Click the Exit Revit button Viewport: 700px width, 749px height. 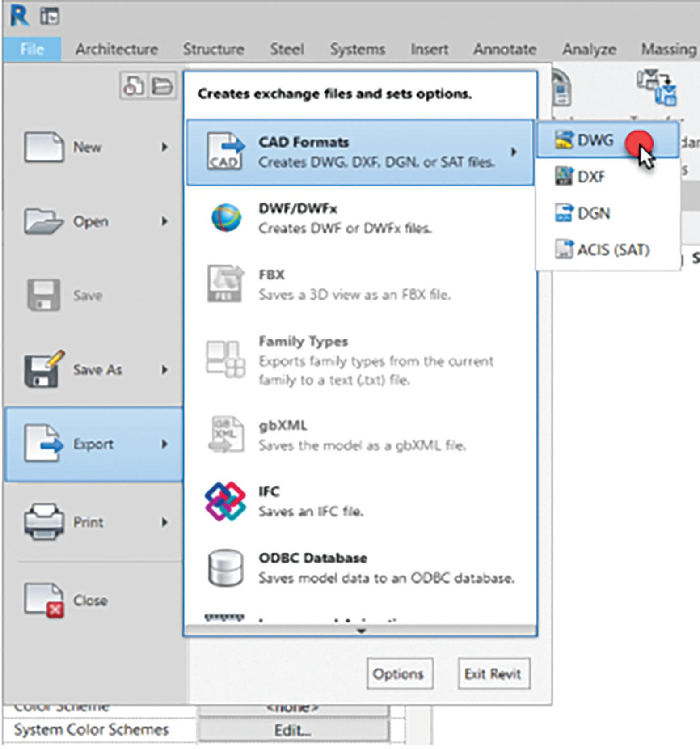[x=494, y=673]
